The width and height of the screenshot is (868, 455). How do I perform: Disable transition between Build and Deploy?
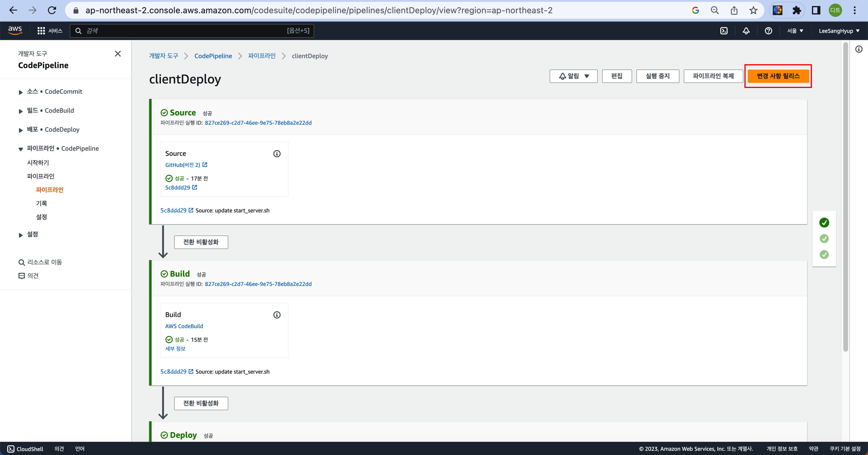point(201,403)
